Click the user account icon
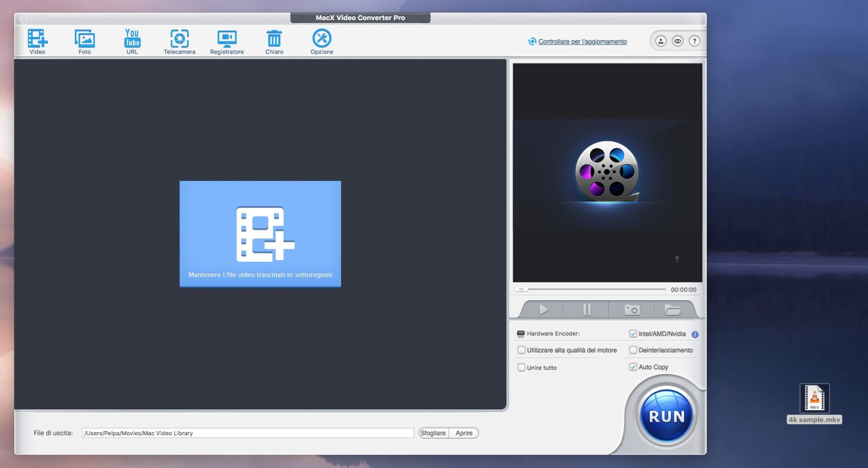Image resolution: width=868 pixels, height=468 pixels. (x=661, y=41)
